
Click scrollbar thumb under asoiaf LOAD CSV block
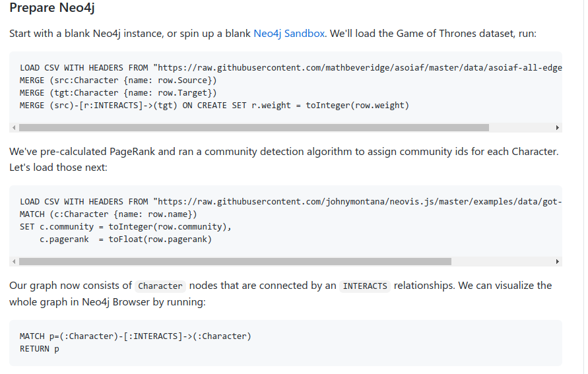pos(254,128)
